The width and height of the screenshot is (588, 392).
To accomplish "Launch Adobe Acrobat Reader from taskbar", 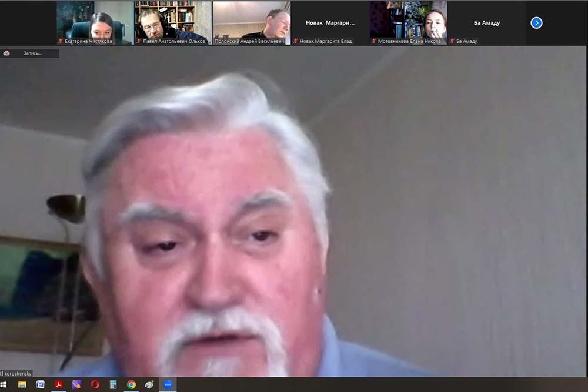I will point(58,385).
